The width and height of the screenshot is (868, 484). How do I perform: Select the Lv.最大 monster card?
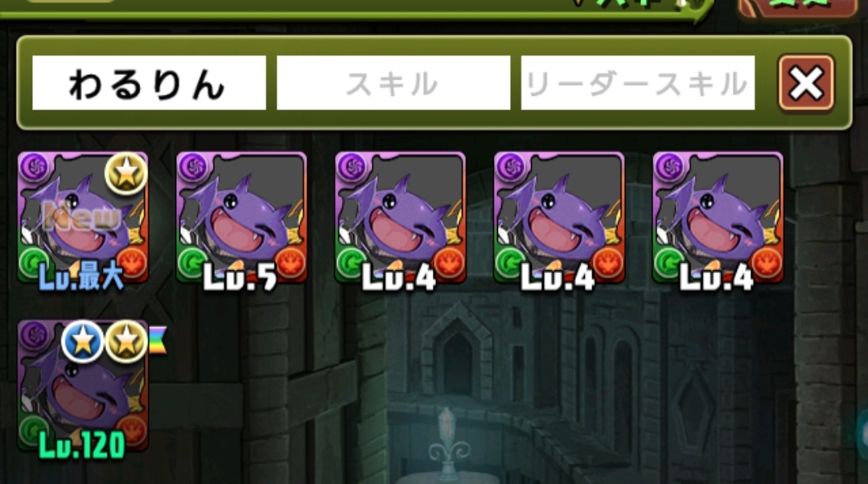(x=83, y=218)
